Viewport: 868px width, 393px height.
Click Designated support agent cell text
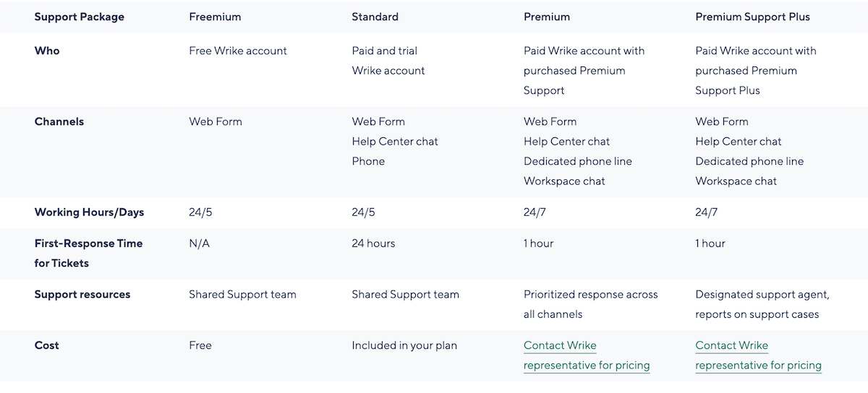click(762, 295)
